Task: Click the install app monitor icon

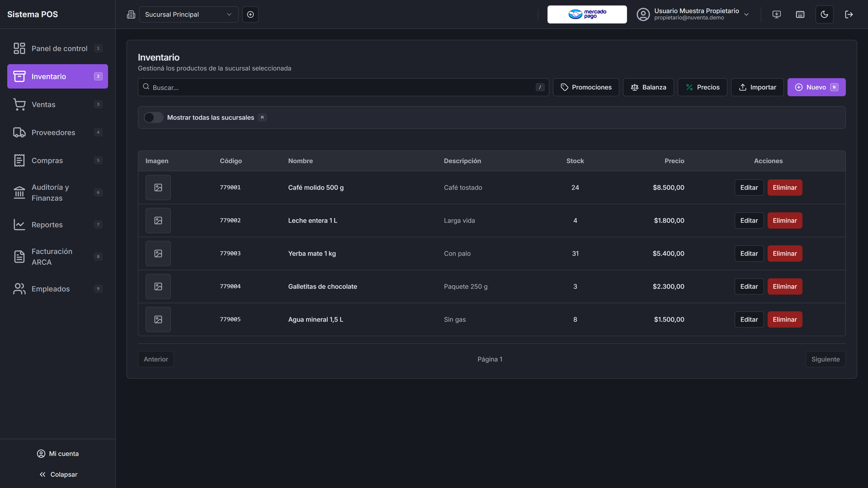Action: pyautogui.click(x=776, y=14)
